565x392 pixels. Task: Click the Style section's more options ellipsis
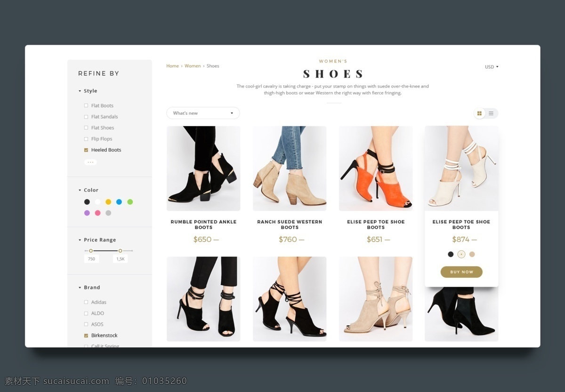(x=90, y=162)
